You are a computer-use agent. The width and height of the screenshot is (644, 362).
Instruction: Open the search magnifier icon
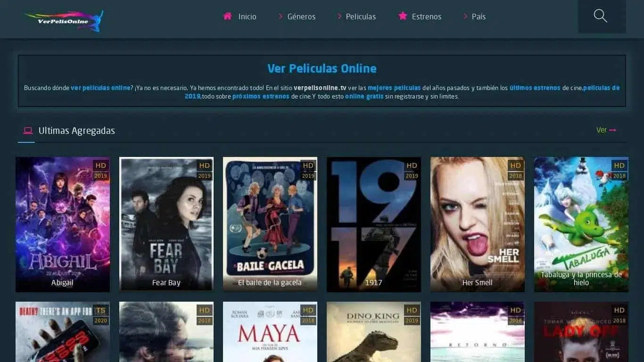tap(600, 16)
